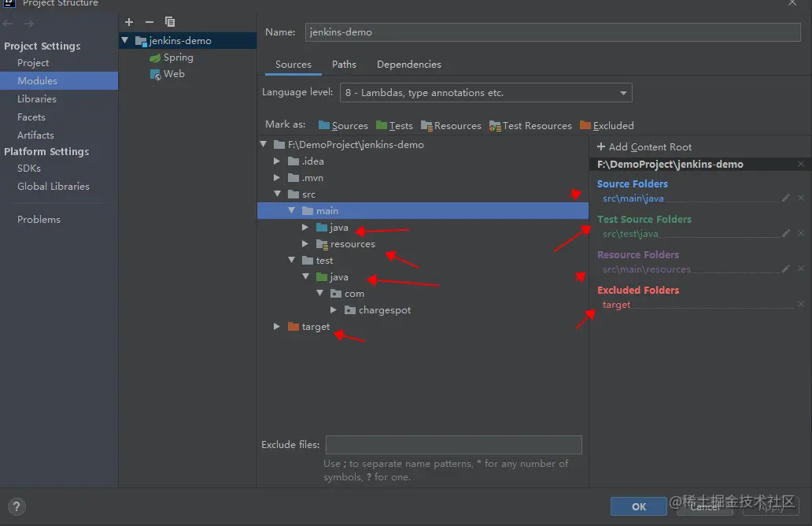
Task: Select the Spring facet under jenkins-demo
Action: [x=178, y=57]
